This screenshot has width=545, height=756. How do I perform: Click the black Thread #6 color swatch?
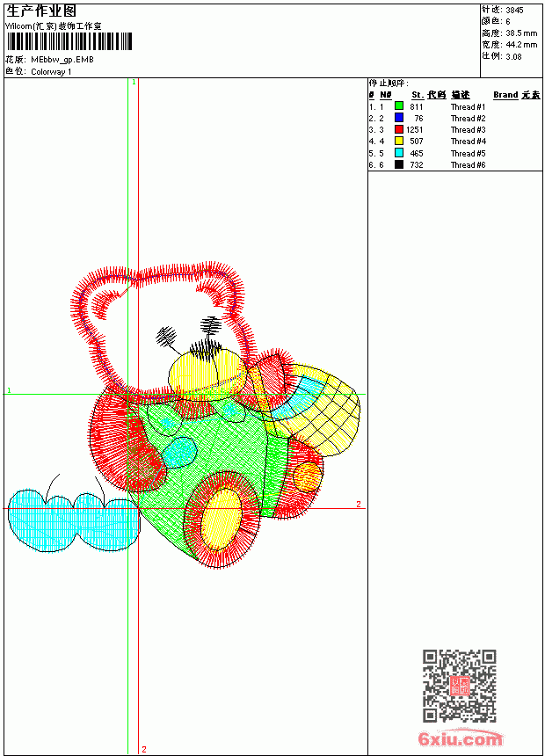tap(399, 164)
